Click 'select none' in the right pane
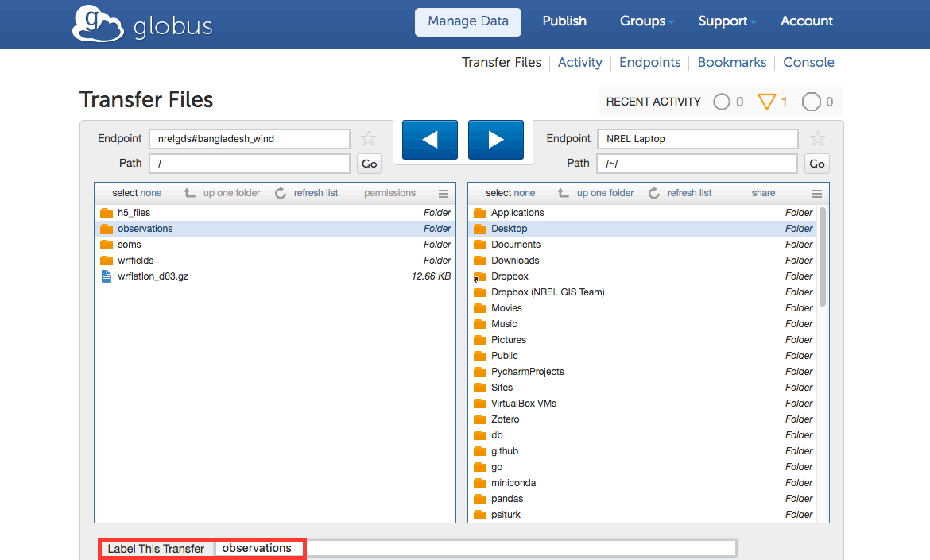The image size is (930, 560). [x=510, y=193]
